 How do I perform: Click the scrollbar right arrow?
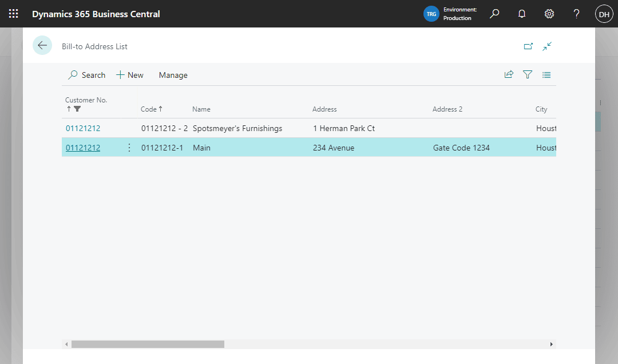(x=552, y=345)
